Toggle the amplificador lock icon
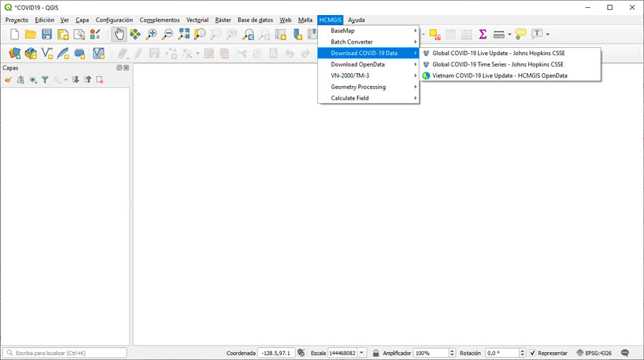 coord(376,353)
